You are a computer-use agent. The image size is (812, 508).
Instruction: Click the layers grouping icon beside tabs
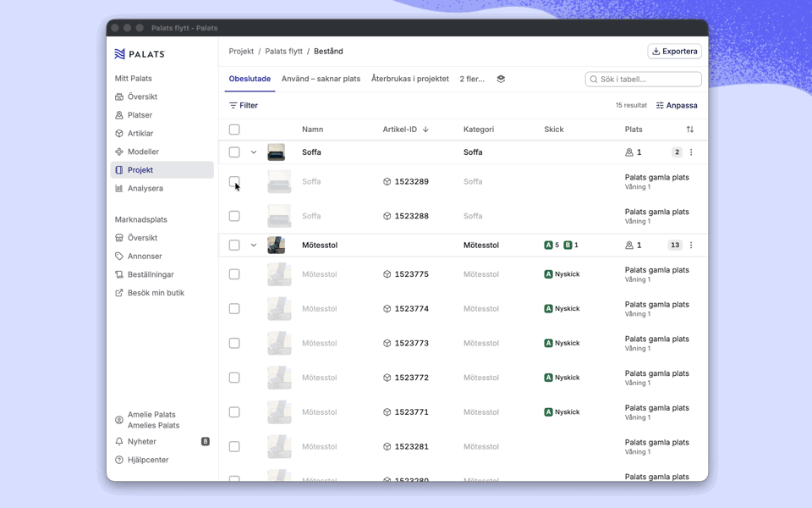point(501,79)
